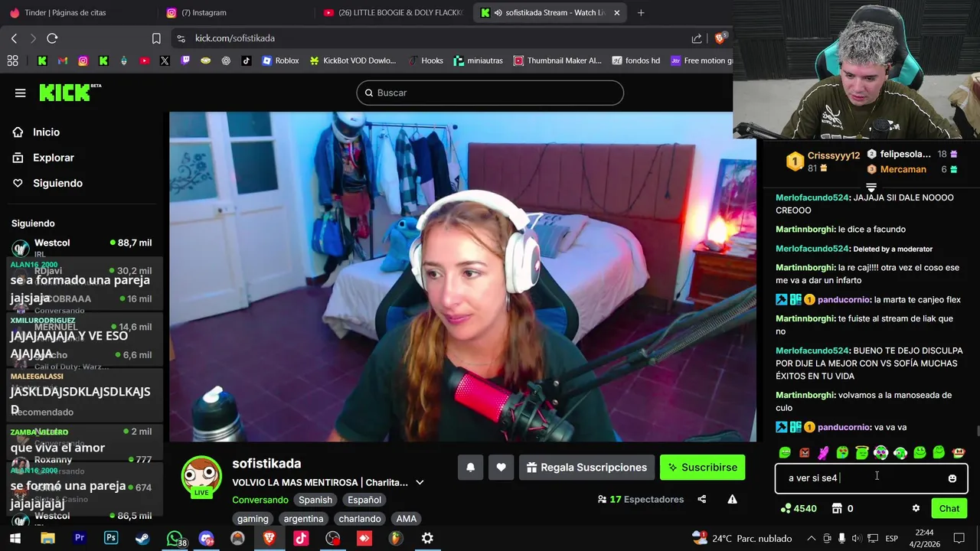Image resolution: width=980 pixels, height=551 pixels.
Task: Open the Twitch bookmark icon
Action: click(x=185, y=60)
